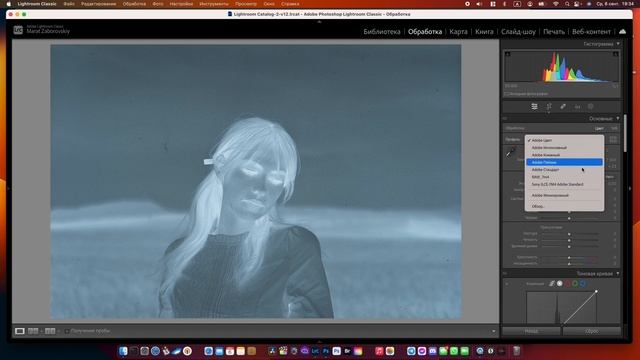Open the Lightroom Classic menu in the menu bar
The width and height of the screenshot is (640, 360).
pos(37,4)
